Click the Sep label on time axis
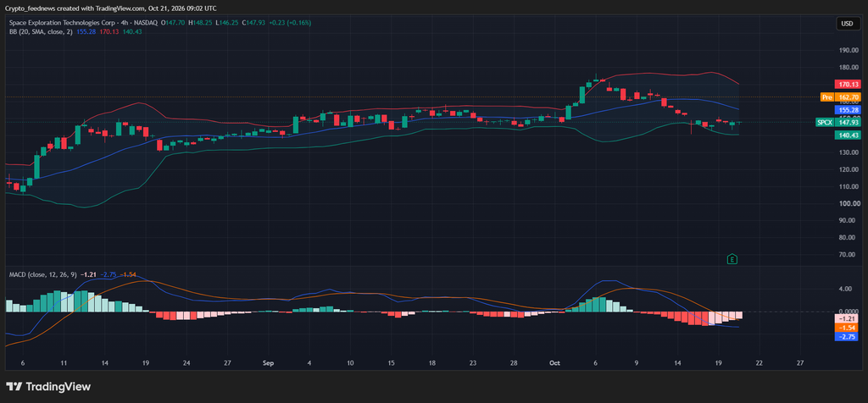 click(268, 363)
